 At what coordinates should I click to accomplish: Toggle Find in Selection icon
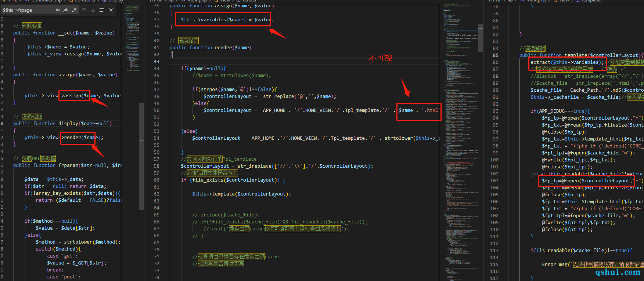coord(102,10)
